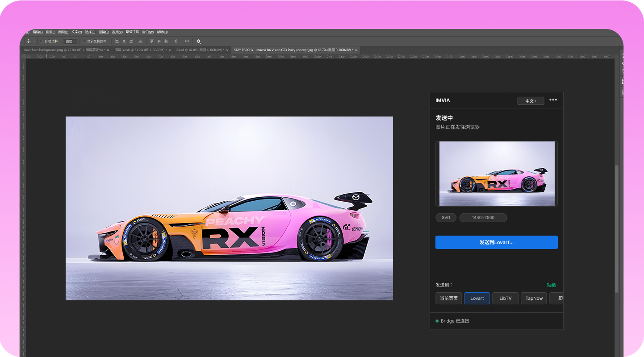Open the 编辑(E) menu

(38, 32)
